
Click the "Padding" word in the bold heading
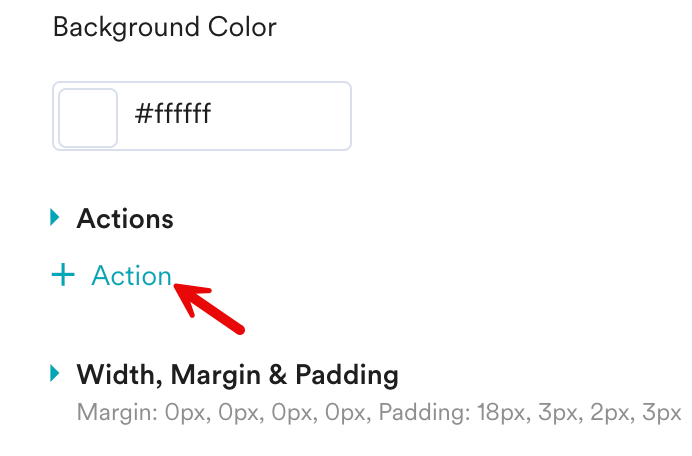point(349,375)
